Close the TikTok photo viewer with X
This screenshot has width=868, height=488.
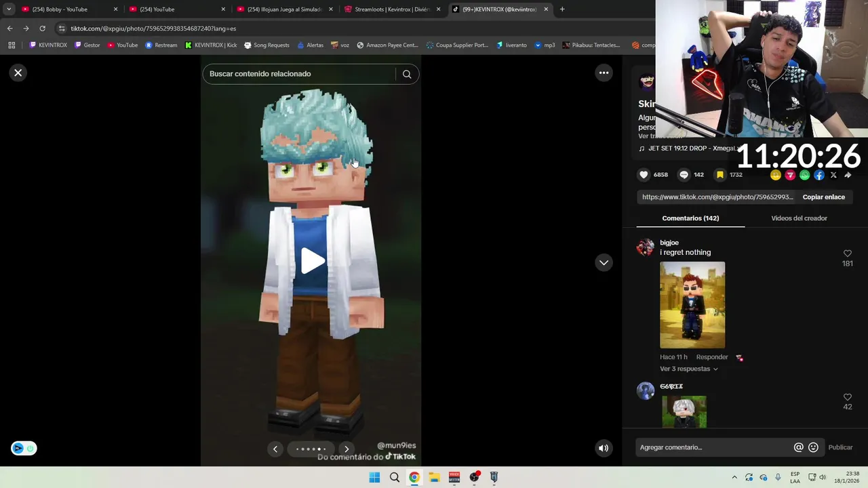(x=18, y=73)
